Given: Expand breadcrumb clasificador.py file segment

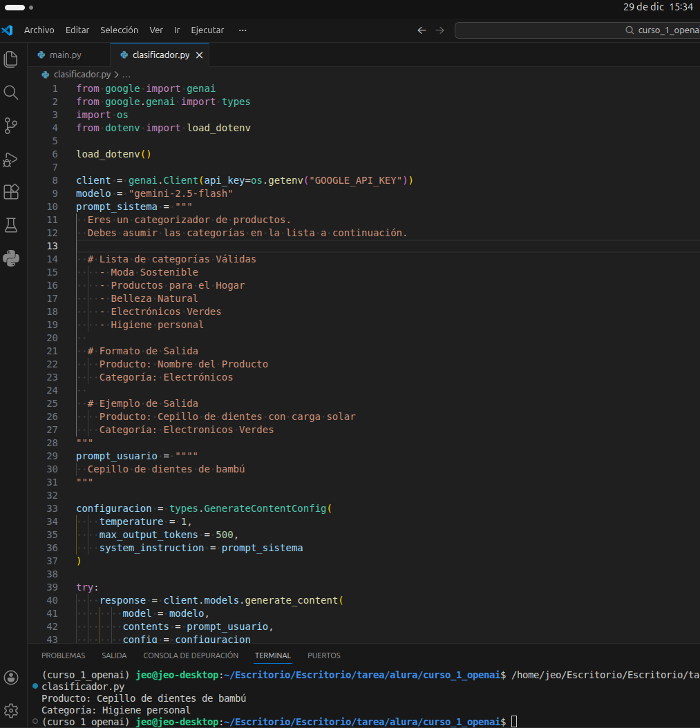Looking at the screenshot, I should tap(82, 75).
